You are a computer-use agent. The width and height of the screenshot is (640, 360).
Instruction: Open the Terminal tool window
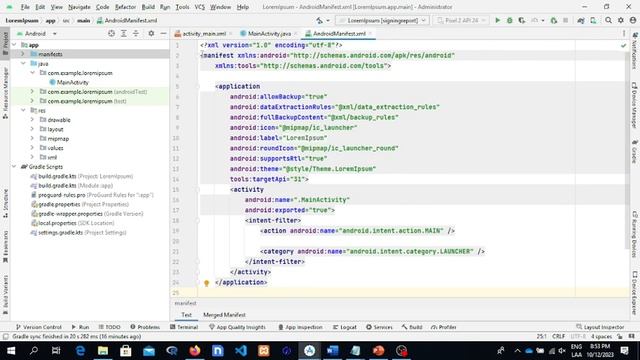coord(184,327)
